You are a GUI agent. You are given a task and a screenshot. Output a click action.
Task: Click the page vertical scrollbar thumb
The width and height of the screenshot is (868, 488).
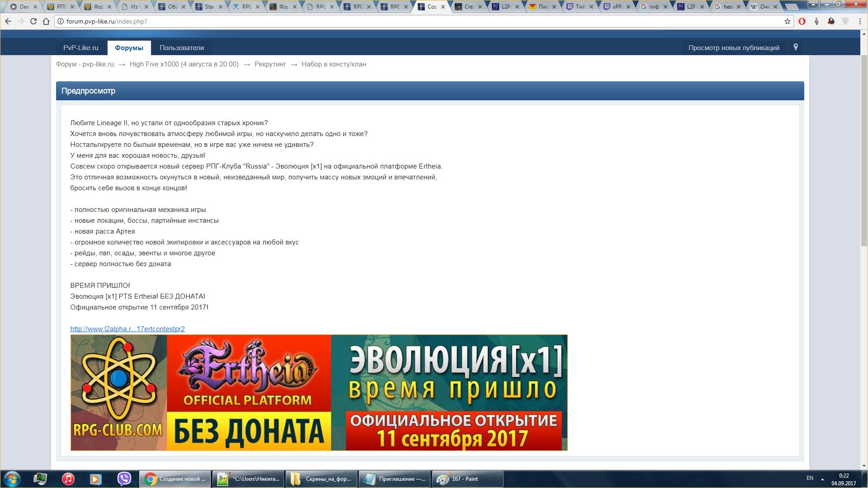point(864,150)
